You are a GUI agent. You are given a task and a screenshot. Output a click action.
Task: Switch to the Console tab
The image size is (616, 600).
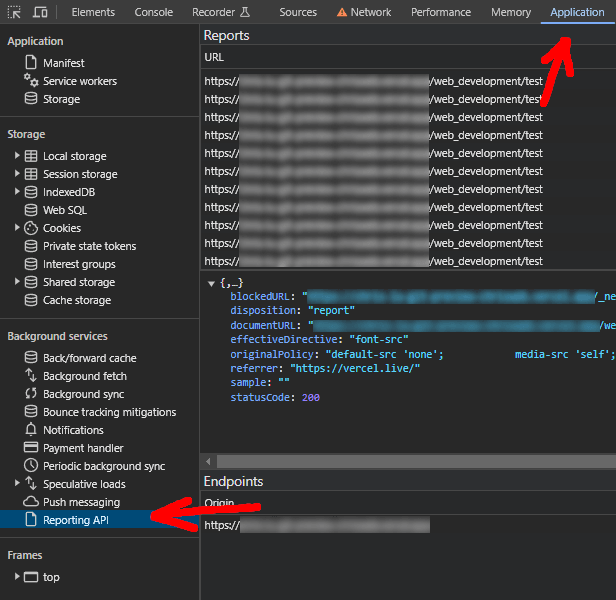(154, 12)
